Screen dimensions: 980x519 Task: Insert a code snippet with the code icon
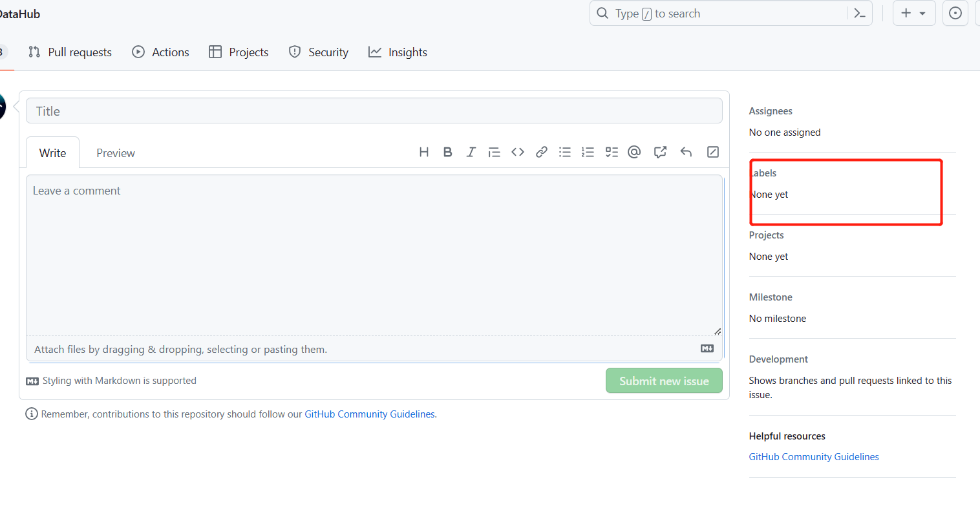[518, 152]
